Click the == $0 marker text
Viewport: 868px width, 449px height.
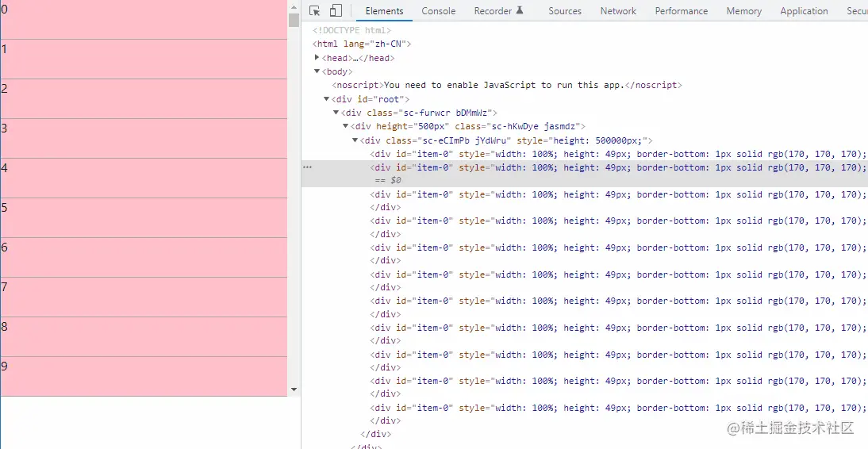click(387, 181)
